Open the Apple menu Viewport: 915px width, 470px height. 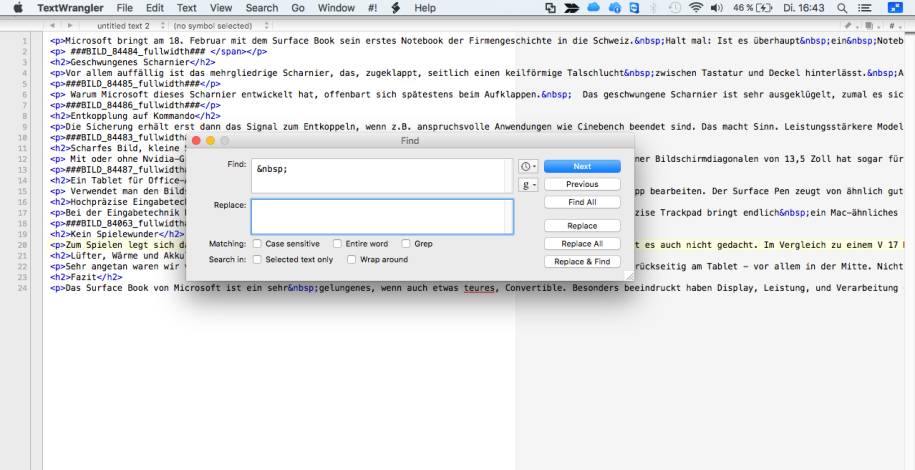pyautogui.click(x=18, y=8)
